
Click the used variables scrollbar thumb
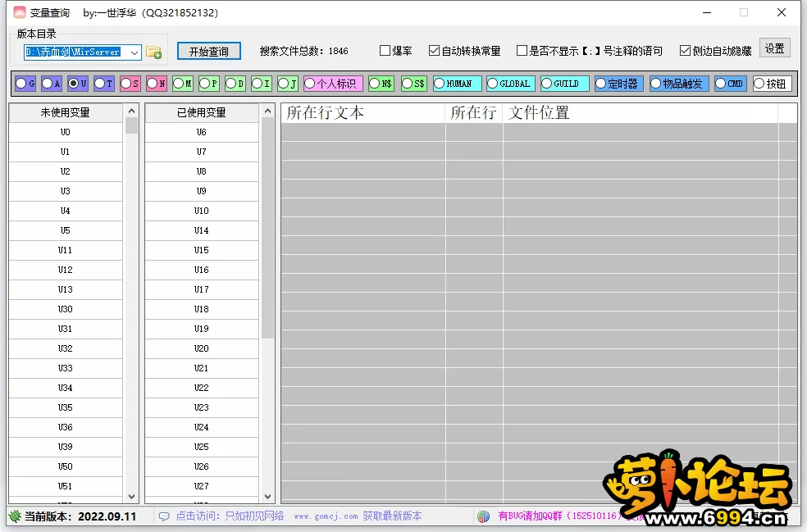click(267, 229)
